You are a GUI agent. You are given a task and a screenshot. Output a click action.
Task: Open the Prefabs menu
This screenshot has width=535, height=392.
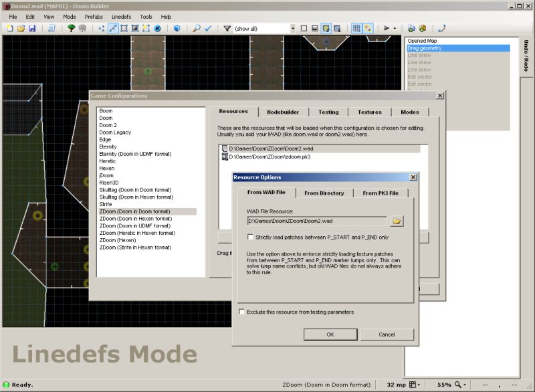(x=94, y=17)
